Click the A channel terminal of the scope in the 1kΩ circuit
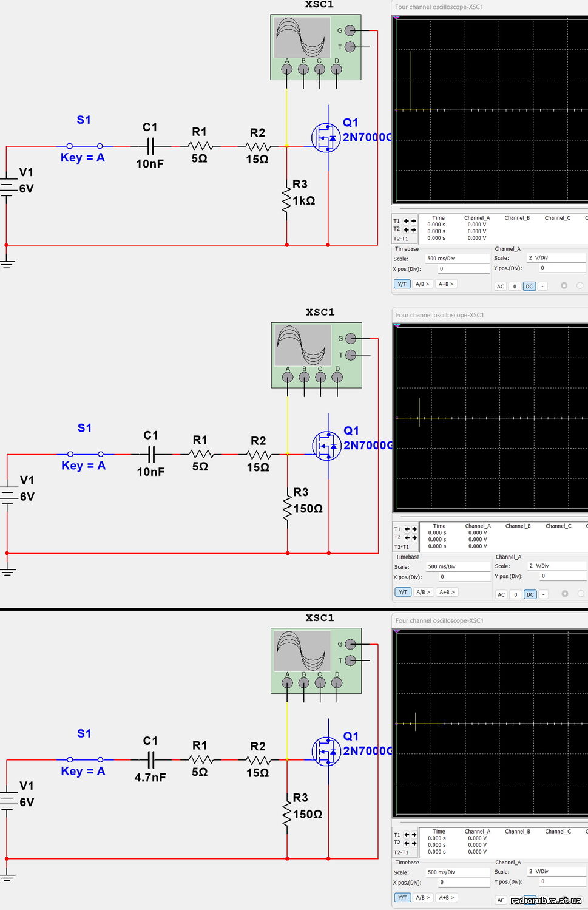Screen dimensions: 588x910 point(287,69)
